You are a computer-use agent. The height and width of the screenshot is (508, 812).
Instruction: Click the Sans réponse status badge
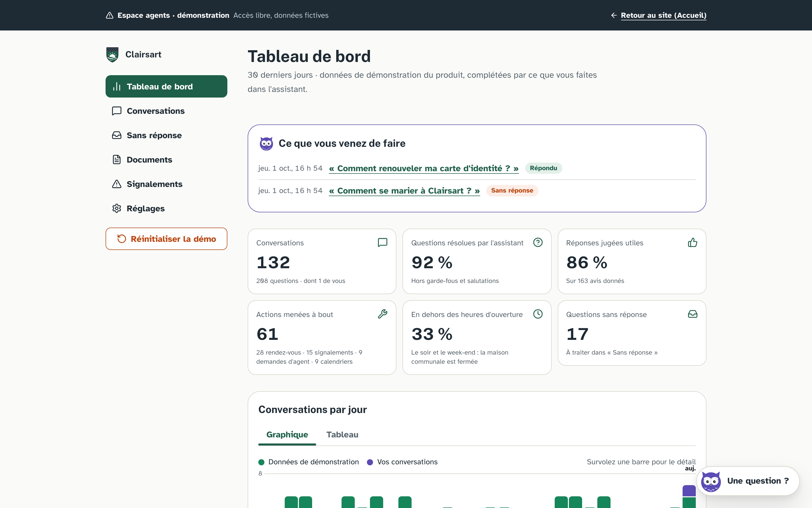[512, 190]
